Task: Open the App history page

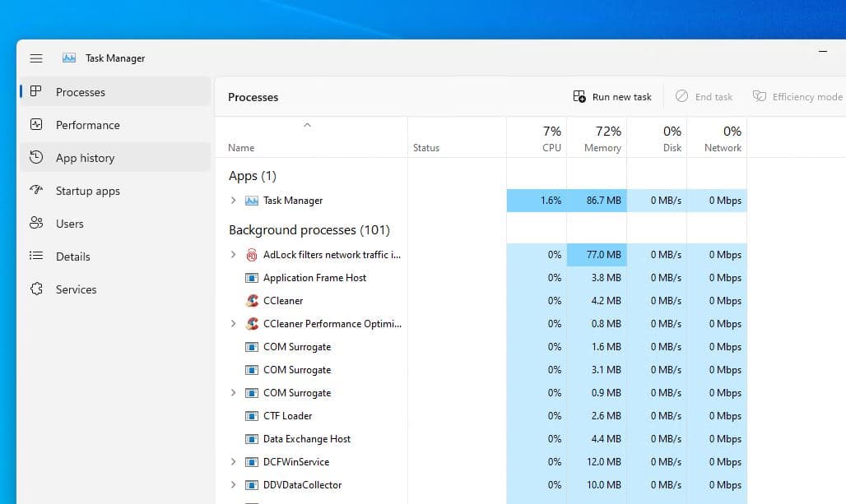Action: click(x=115, y=157)
